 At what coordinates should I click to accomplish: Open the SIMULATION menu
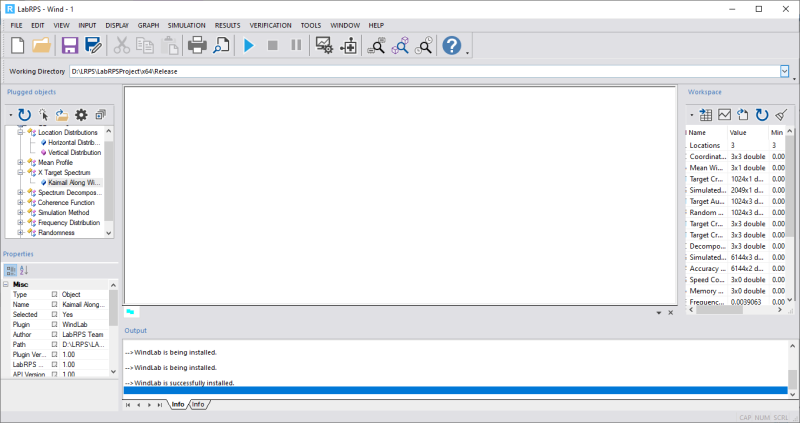187,25
